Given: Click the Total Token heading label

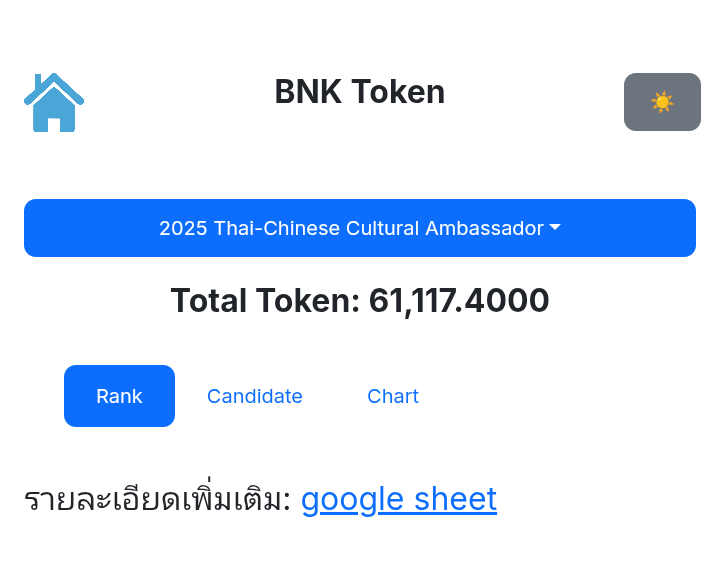Looking at the screenshot, I should point(264,300).
